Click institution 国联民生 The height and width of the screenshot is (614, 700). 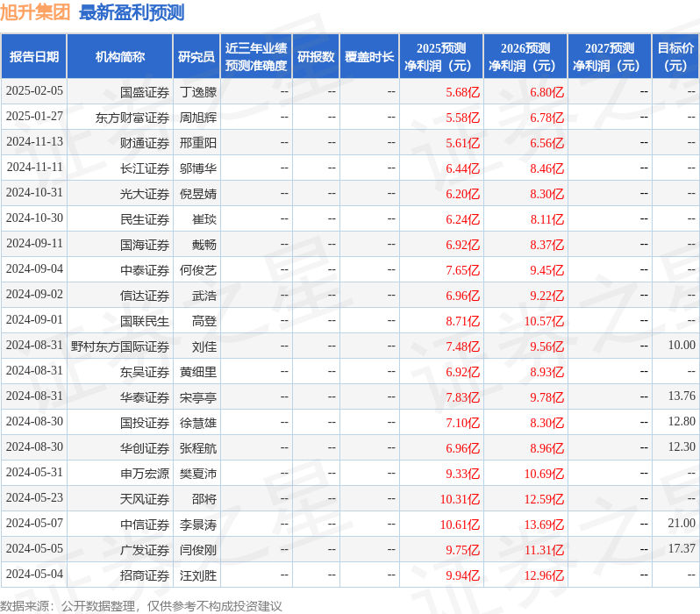pyautogui.click(x=145, y=322)
